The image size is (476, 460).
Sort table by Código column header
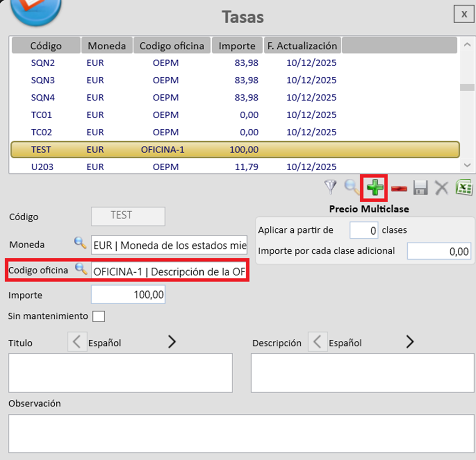pyautogui.click(x=46, y=46)
